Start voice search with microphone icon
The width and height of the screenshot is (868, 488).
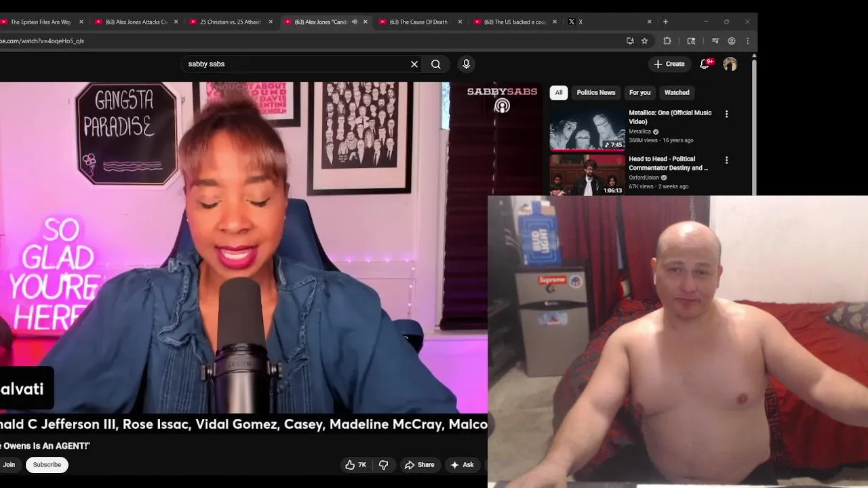(466, 64)
